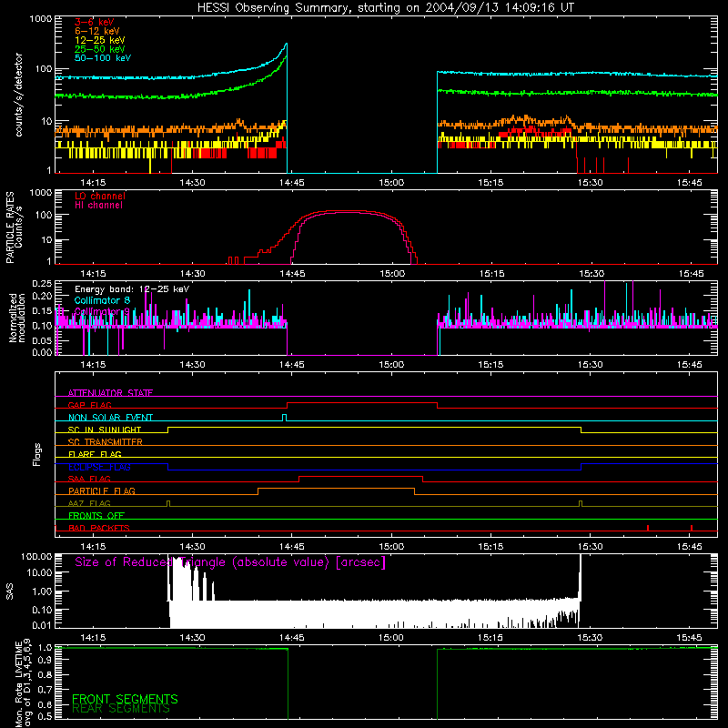Click the Normalized modulation axis label
The width and height of the screenshot is (728, 728).
(17, 318)
